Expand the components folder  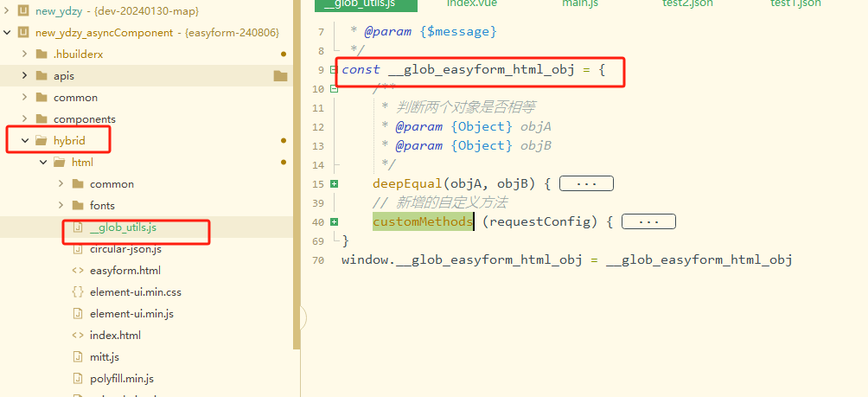click(25, 118)
